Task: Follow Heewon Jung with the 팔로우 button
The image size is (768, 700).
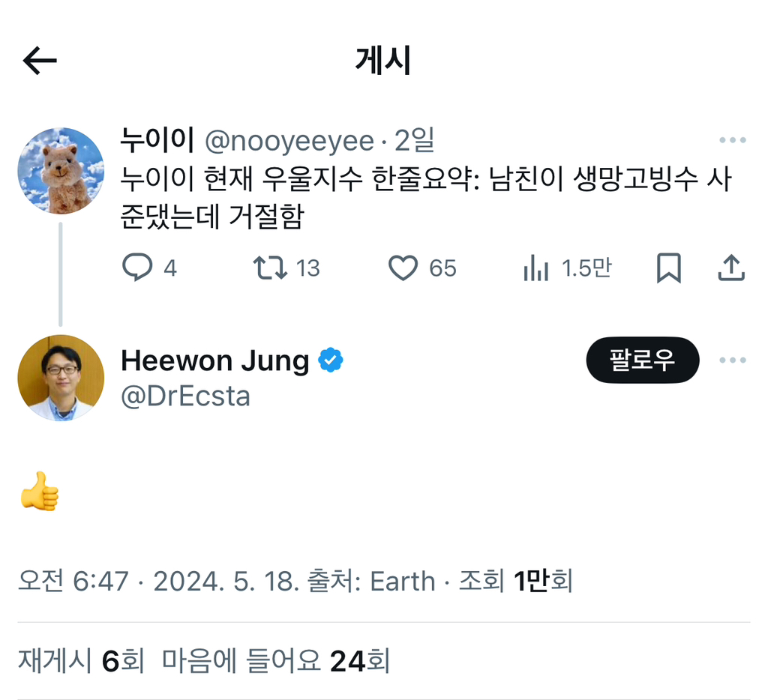Action: (x=643, y=360)
